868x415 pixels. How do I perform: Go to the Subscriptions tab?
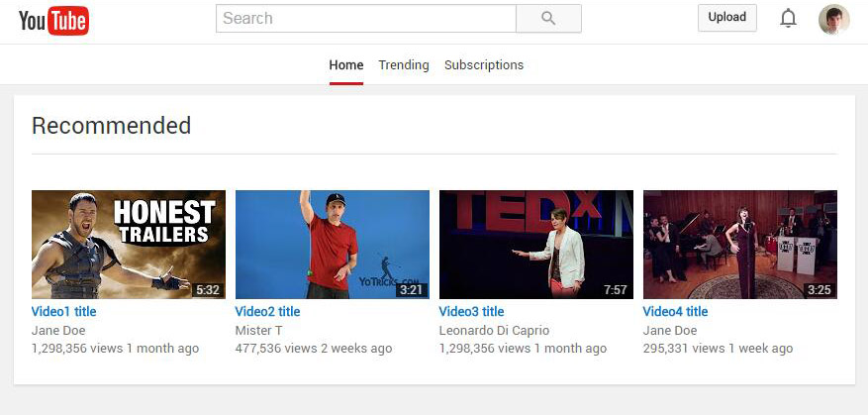coord(484,65)
